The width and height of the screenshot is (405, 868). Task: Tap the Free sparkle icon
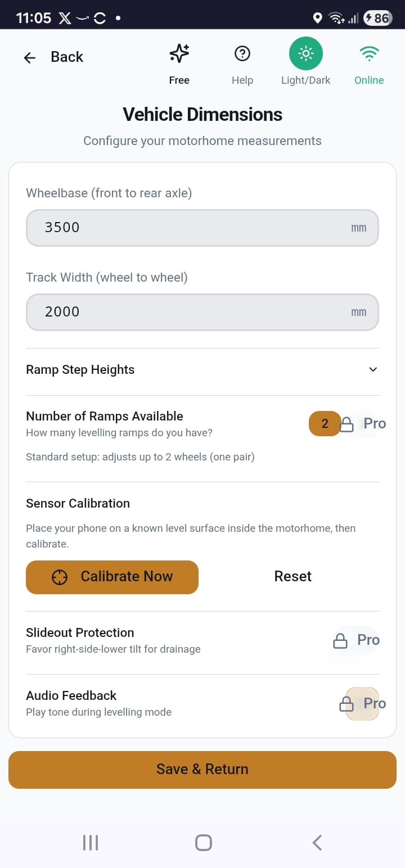pos(178,53)
